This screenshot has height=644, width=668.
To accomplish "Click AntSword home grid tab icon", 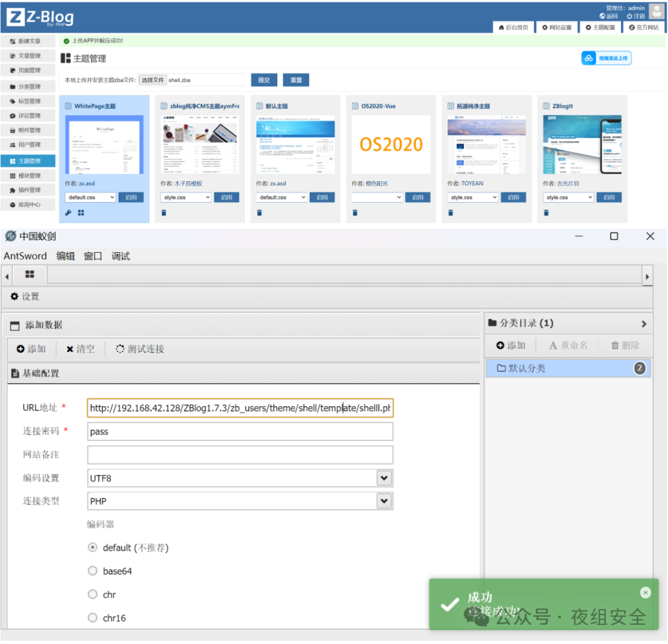I will pos(30,274).
